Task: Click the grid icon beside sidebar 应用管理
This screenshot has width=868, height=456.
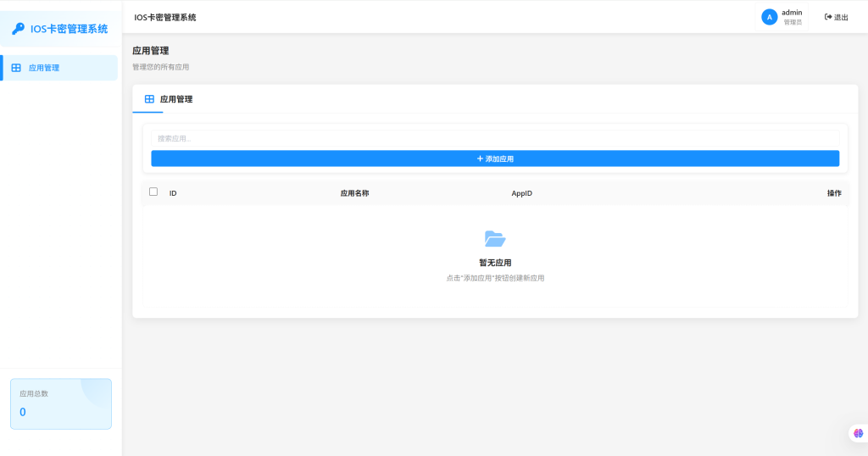Action: (16, 68)
